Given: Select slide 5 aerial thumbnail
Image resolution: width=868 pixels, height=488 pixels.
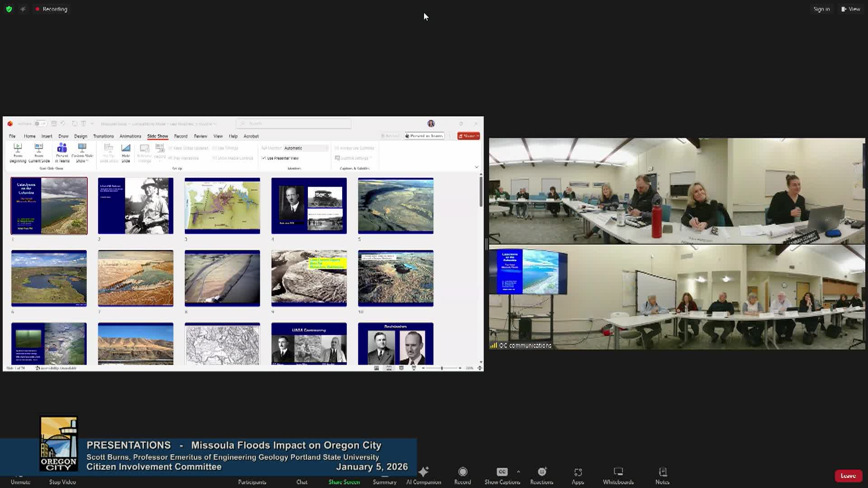Looking at the screenshot, I should [396, 206].
